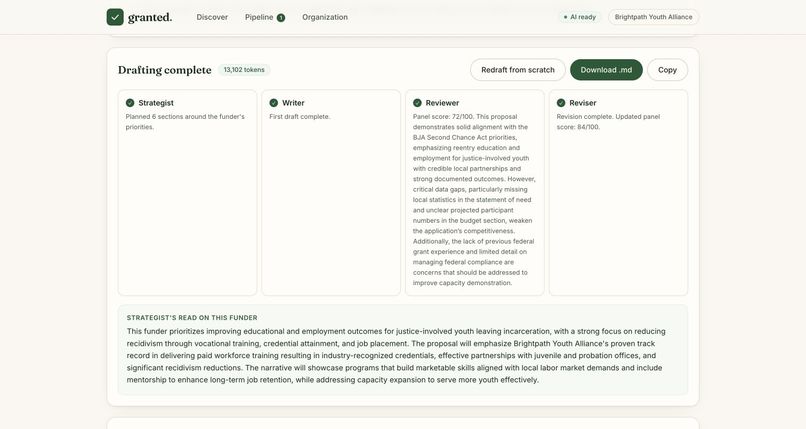Open the Organization page

click(x=325, y=17)
